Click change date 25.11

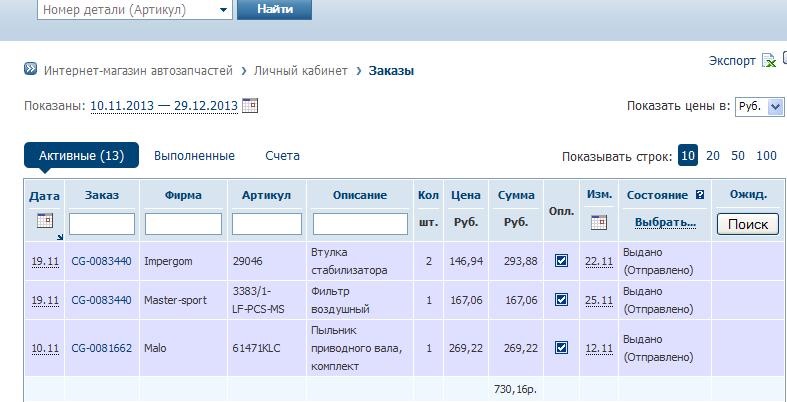pos(599,300)
